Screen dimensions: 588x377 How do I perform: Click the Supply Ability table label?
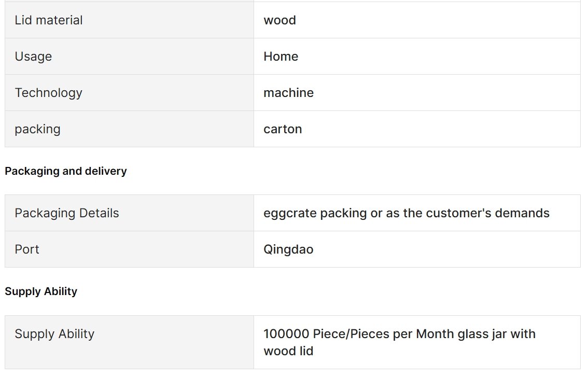[x=54, y=334]
